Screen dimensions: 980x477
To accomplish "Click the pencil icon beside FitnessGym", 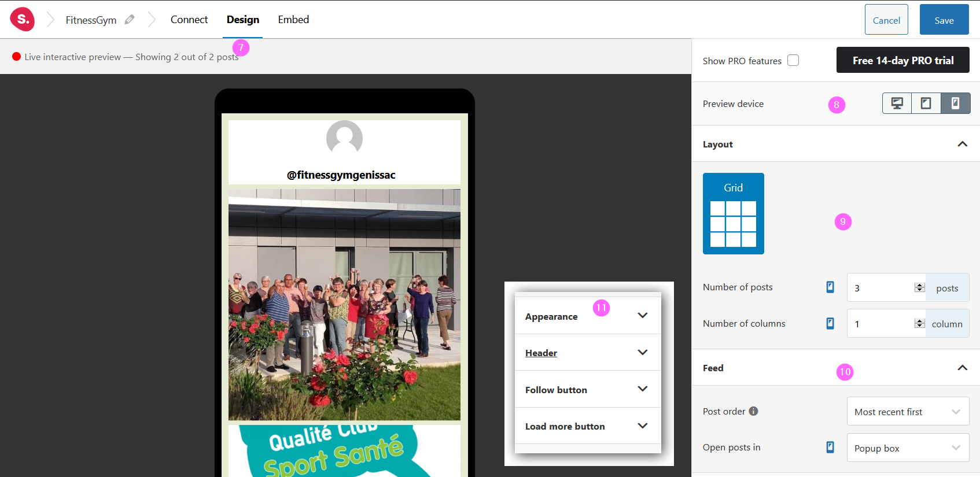I will pyautogui.click(x=130, y=20).
